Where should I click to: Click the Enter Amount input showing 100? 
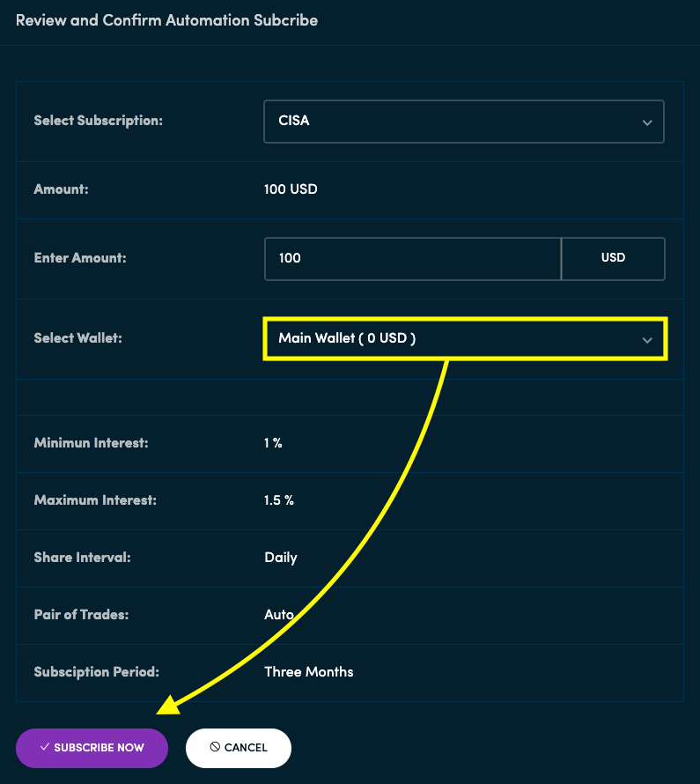pos(412,258)
